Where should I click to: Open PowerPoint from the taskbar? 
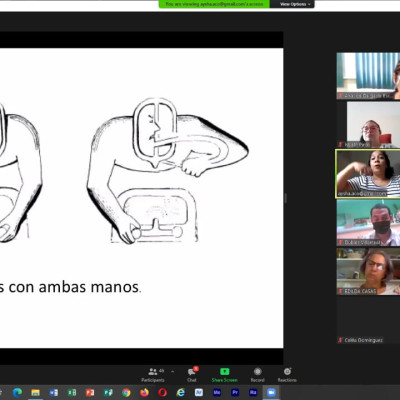pos(90,392)
